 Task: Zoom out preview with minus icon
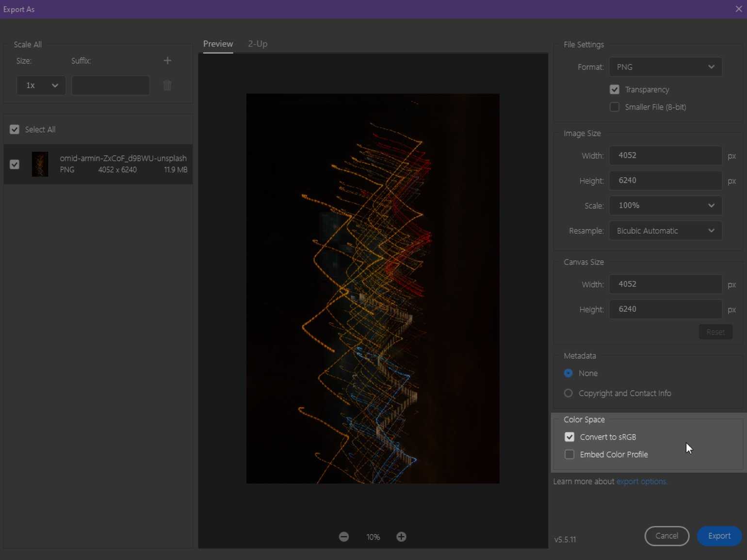point(344,537)
